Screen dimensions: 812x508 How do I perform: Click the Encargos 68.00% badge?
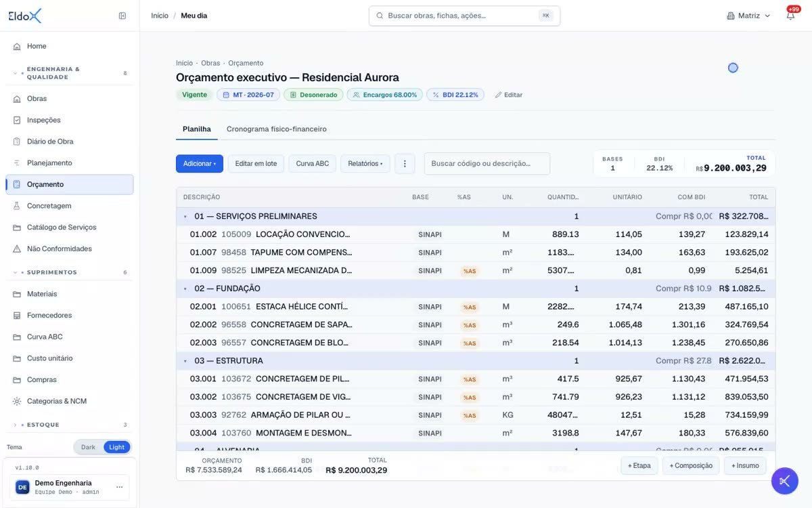385,95
